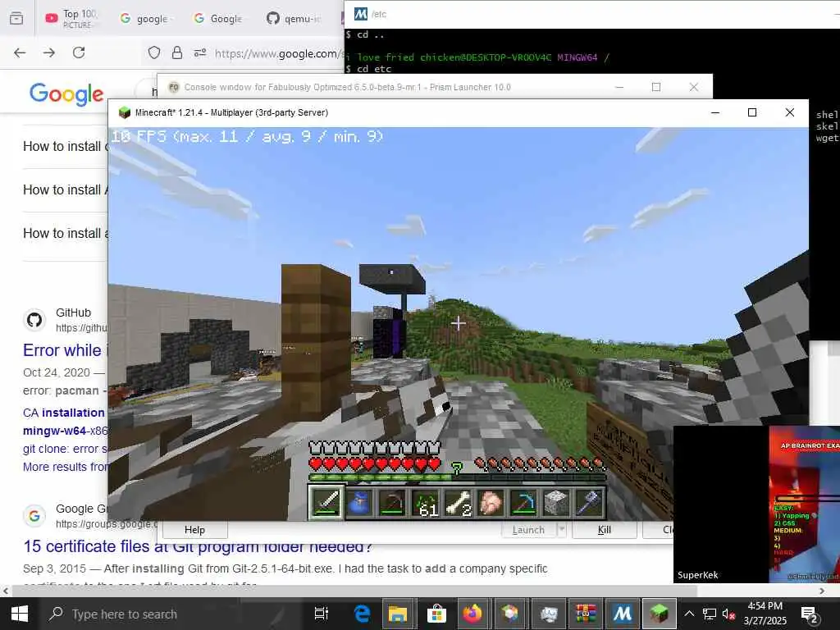
Task: Open the site permissions icon in address bar
Action: [x=200, y=52]
